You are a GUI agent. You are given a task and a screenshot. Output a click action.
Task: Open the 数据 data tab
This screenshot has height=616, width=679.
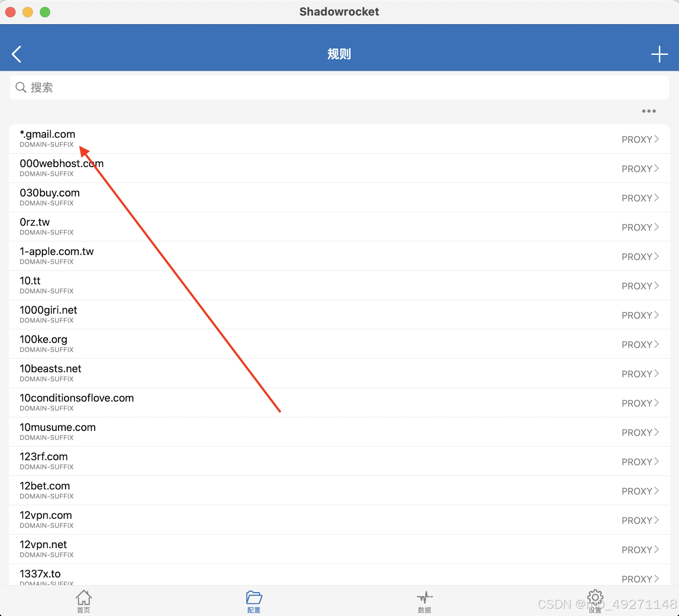click(424, 601)
